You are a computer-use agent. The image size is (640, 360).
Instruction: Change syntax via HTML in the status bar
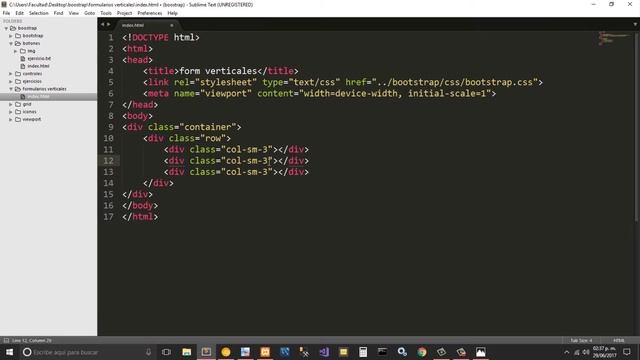[x=618, y=340]
